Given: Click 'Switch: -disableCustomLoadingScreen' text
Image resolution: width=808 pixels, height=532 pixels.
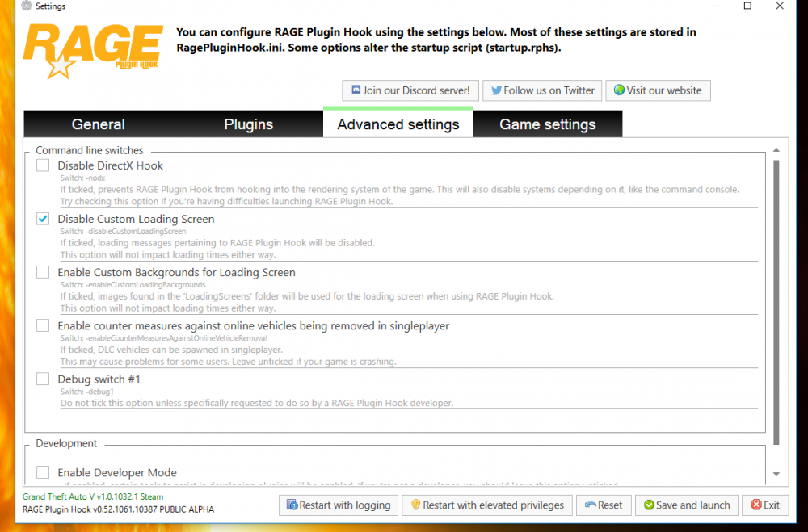Looking at the screenshot, I should [123, 231].
